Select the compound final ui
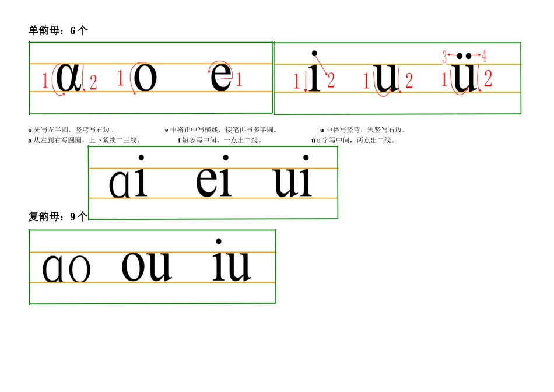 coord(293,176)
